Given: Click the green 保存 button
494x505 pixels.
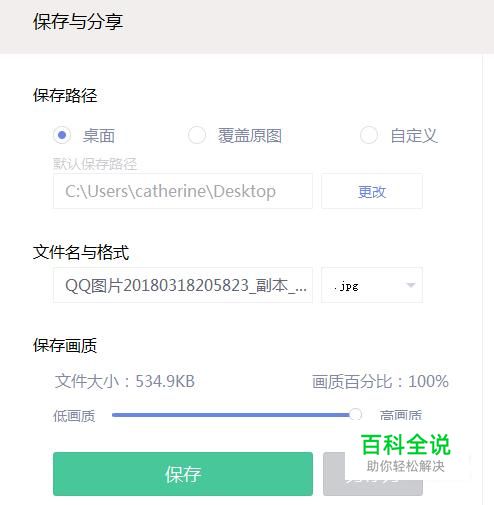Looking at the screenshot, I should [x=183, y=474].
